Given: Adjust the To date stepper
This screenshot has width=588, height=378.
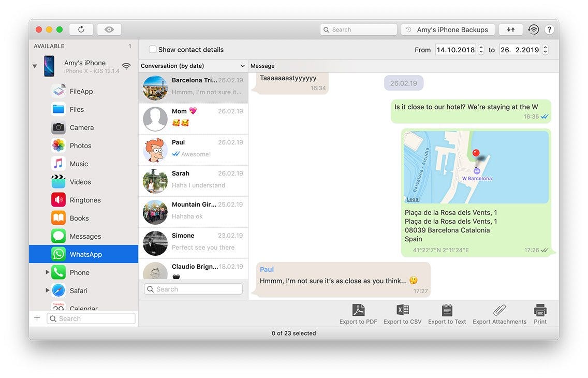Looking at the screenshot, I should (545, 50).
